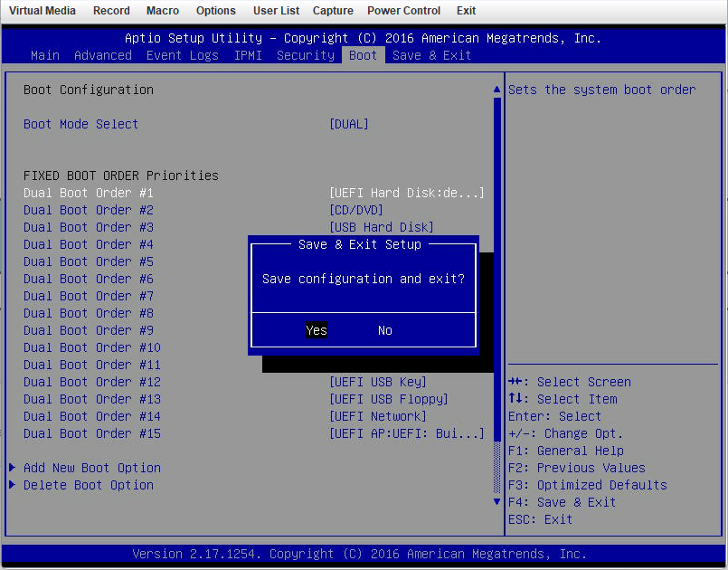Click the [UEFI USB Floppy] boot value
Screen dimensions: 728x570
pyautogui.click(x=389, y=399)
